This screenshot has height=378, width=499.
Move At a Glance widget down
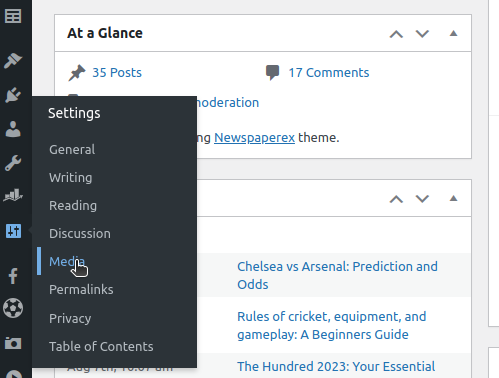click(x=422, y=34)
